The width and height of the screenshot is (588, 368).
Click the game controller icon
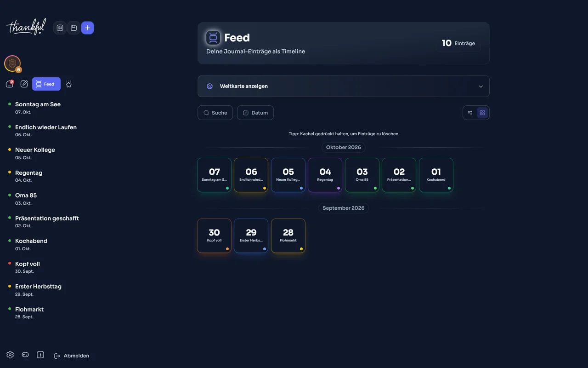click(x=25, y=355)
